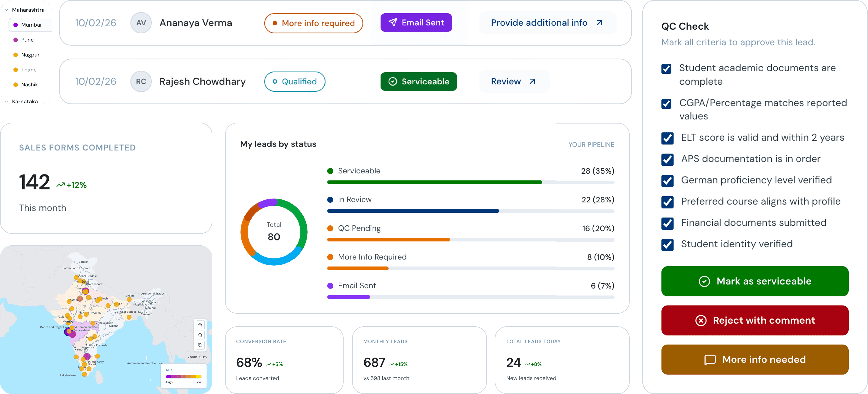Select Pune in the city list
868x394 pixels.
point(27,40)
